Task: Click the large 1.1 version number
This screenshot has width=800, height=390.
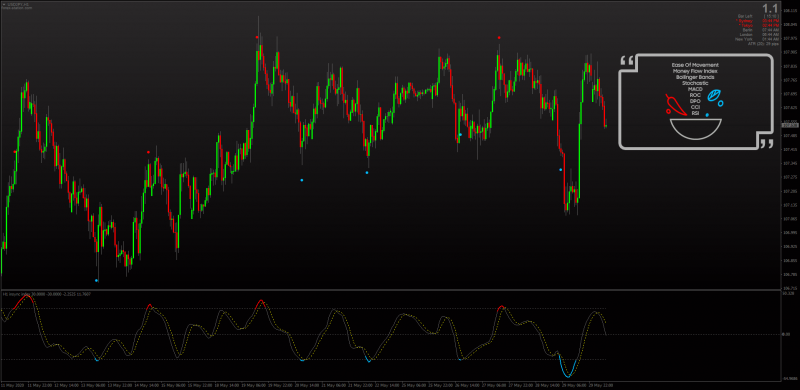Action: coord(770,9)
